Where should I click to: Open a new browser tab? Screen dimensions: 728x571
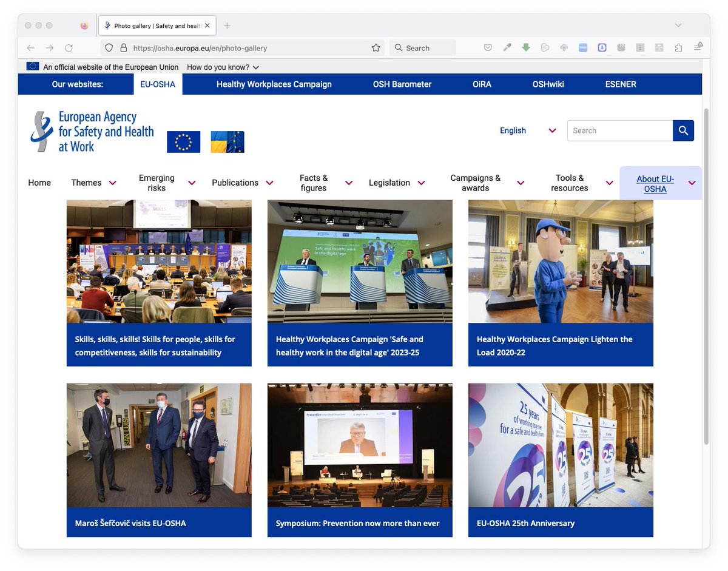(227, 25)
